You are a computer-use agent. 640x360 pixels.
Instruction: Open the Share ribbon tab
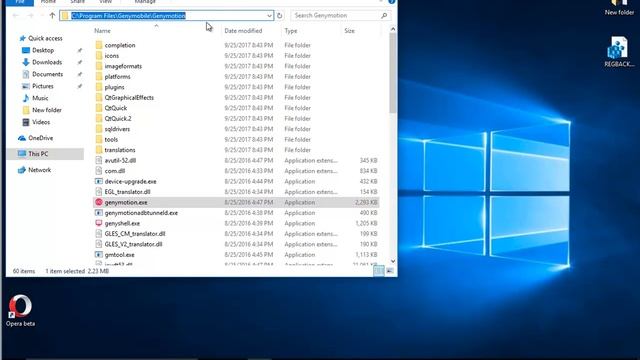tap(77, 2)
